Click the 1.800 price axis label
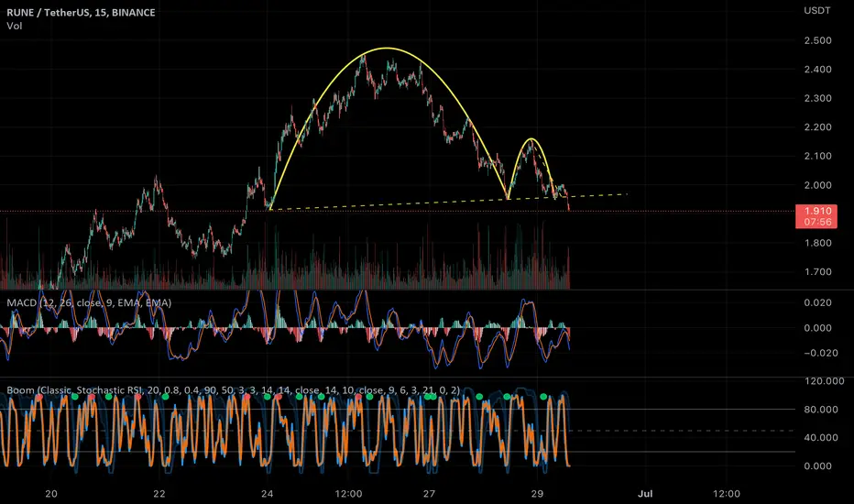The image size is (854, 504). pos(817,243)
